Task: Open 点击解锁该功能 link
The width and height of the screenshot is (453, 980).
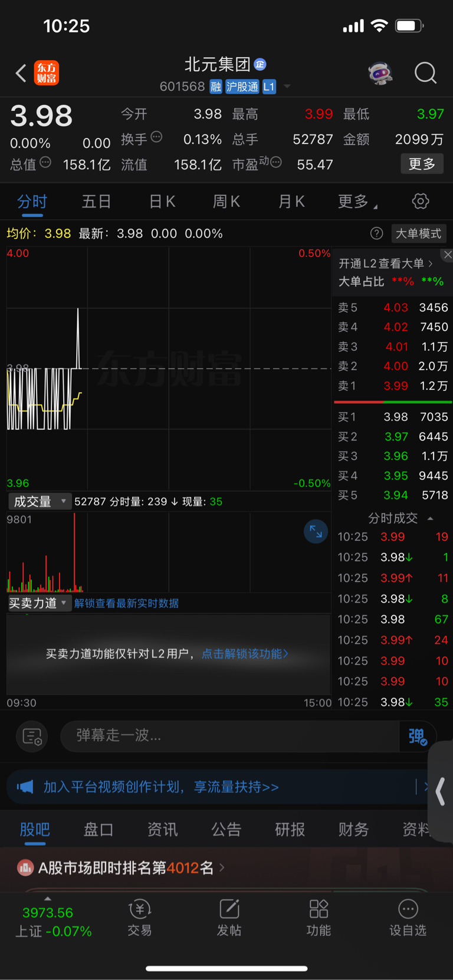Action: tap(245, 654)
